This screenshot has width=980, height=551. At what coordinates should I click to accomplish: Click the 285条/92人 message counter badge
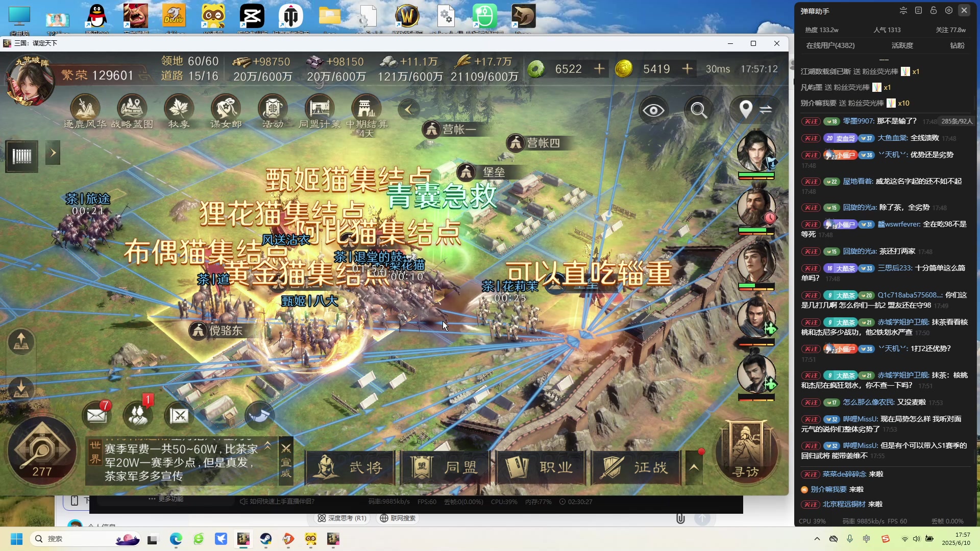coord(957,121)
